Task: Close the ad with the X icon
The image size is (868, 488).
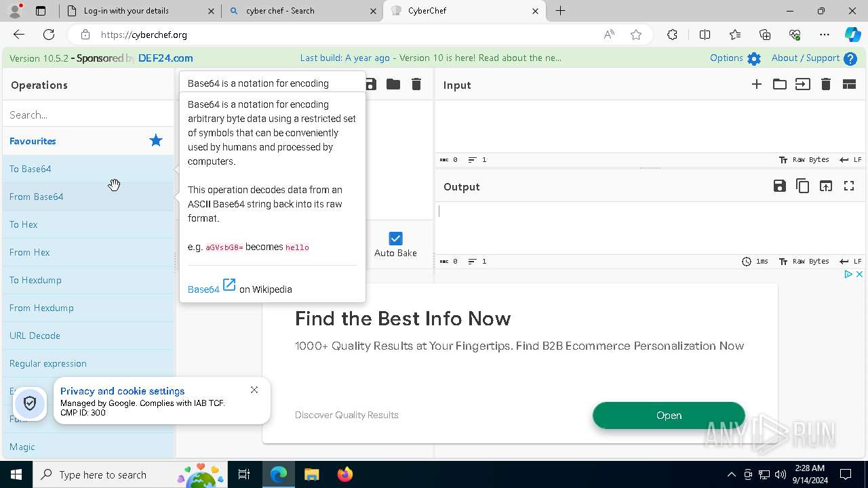Action: 859,274
